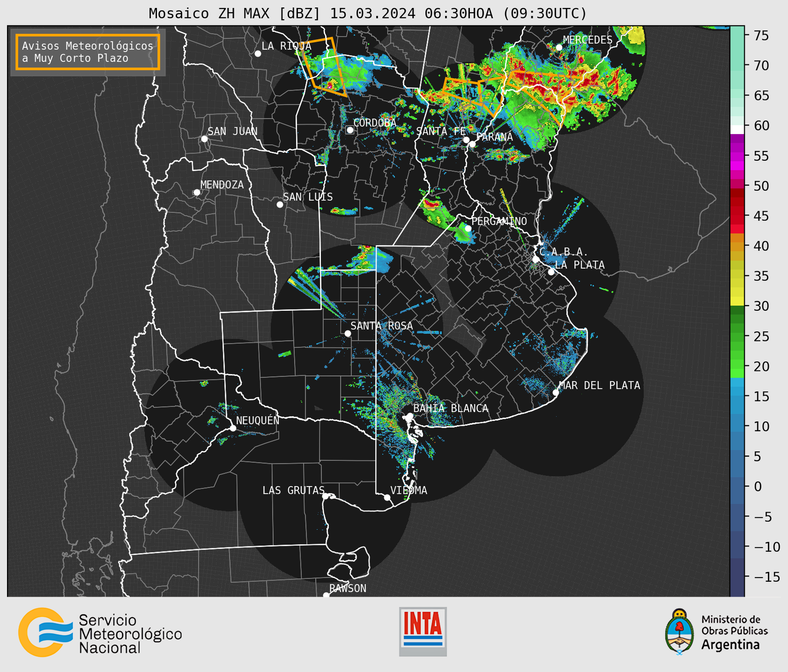Viewport: 788px width, 672px height.
Task: Click the white 60 dBZ color band
Action: point(737,129)
